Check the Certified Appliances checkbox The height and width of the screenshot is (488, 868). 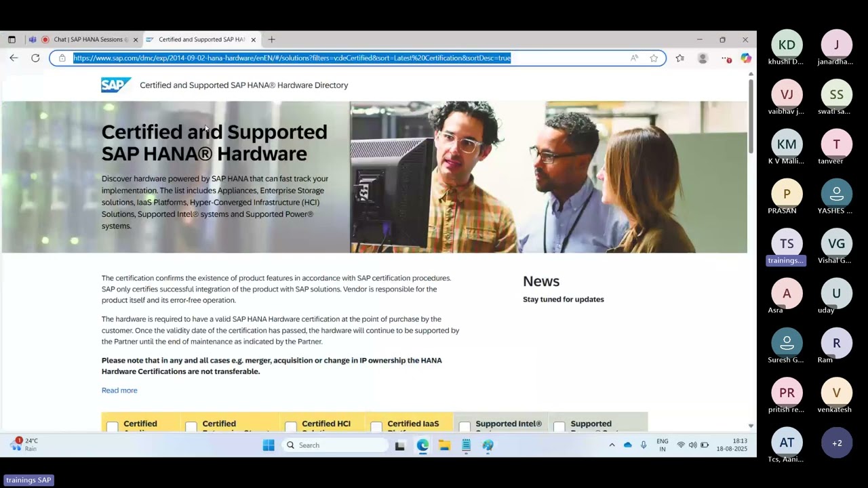112,426
